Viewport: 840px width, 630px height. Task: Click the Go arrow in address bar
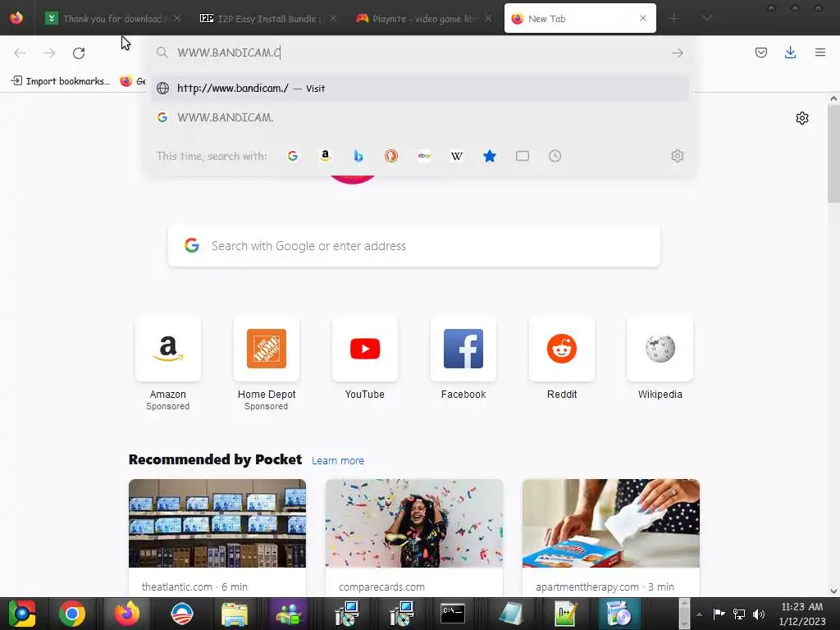pyautogui.click(x=677, y=53)
